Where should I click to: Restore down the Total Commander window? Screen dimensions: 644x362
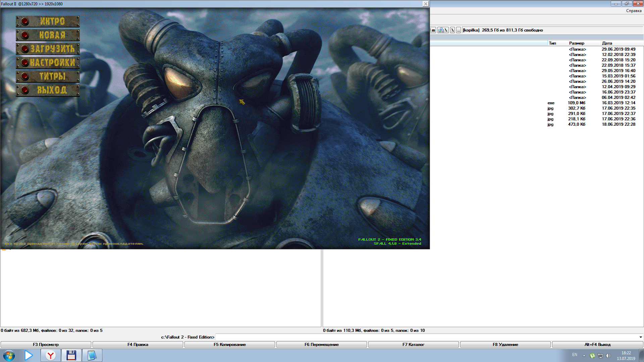(x=627, y=4)
